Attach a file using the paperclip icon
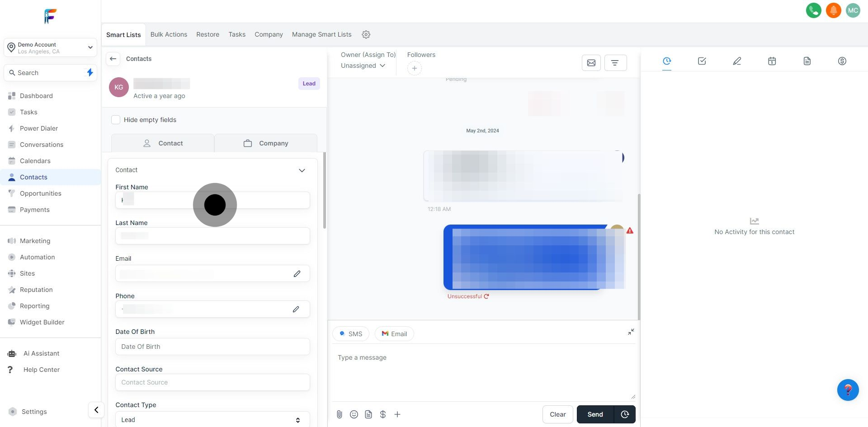This screenshot has height=427, width=868. click(340, 414)
